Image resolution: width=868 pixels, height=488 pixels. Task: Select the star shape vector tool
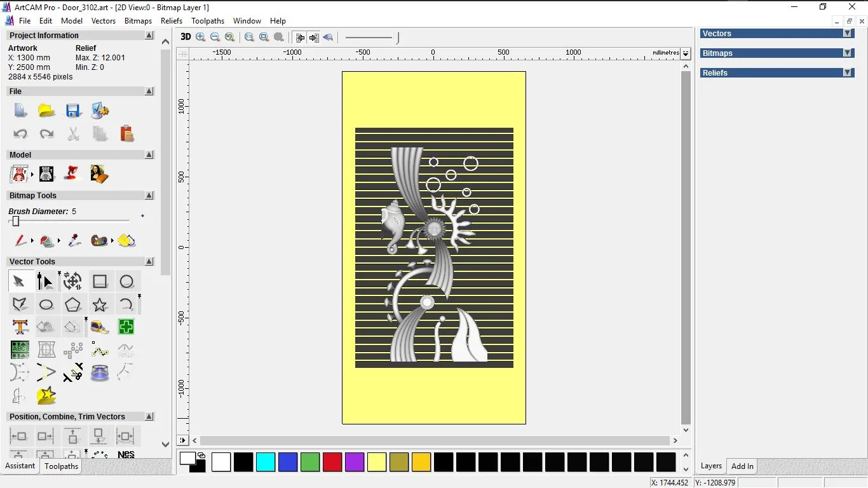pyautogui.click(x=100, y=305)
